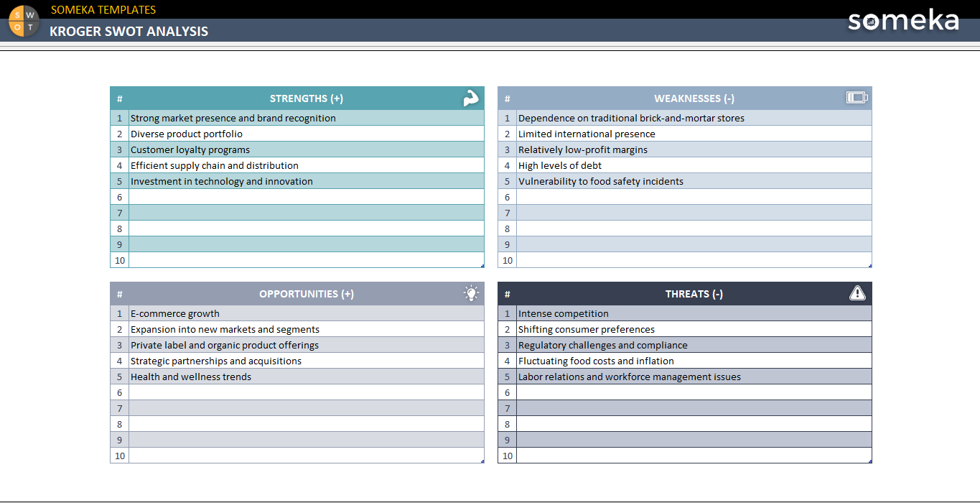Select cell 'Strategic partnerships and acquisitions'
Image resolution: width=980 pixels, height=503 pixels.
(x=307, y=361)
